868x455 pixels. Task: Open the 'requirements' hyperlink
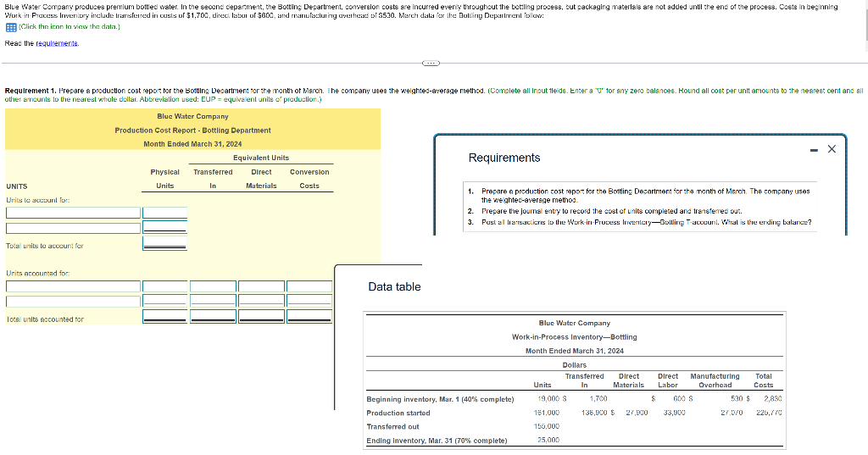click(57, 43)
